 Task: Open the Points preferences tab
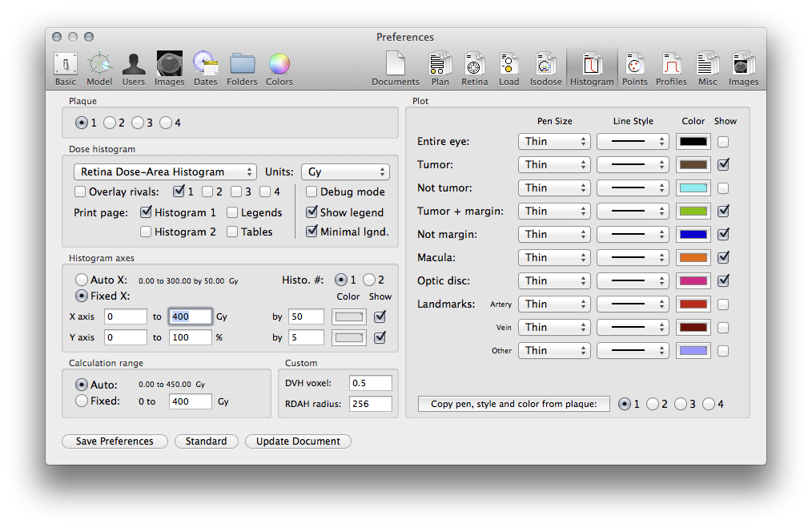pyautogui.click(x=634, y=68)
